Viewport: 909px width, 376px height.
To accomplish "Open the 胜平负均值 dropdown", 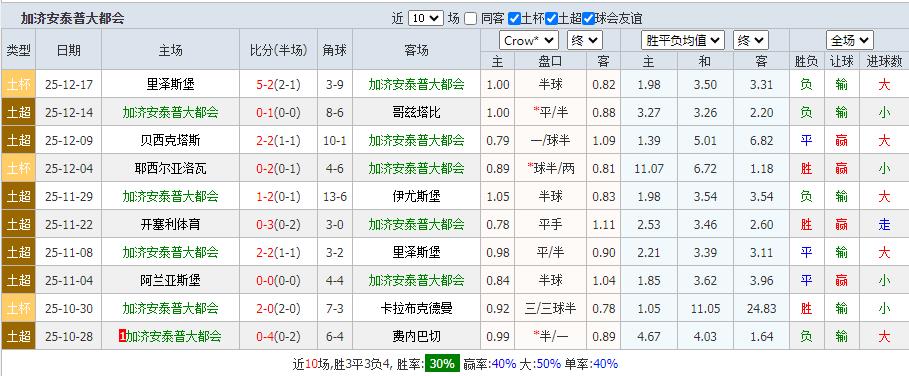I will click(683, 41).
